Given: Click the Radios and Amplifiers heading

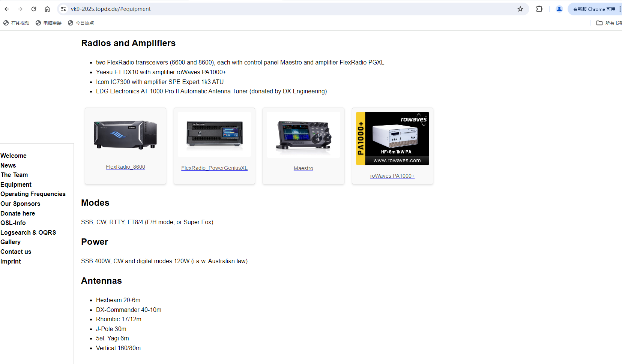Looking at the screenshot, I should pos(128,43).
